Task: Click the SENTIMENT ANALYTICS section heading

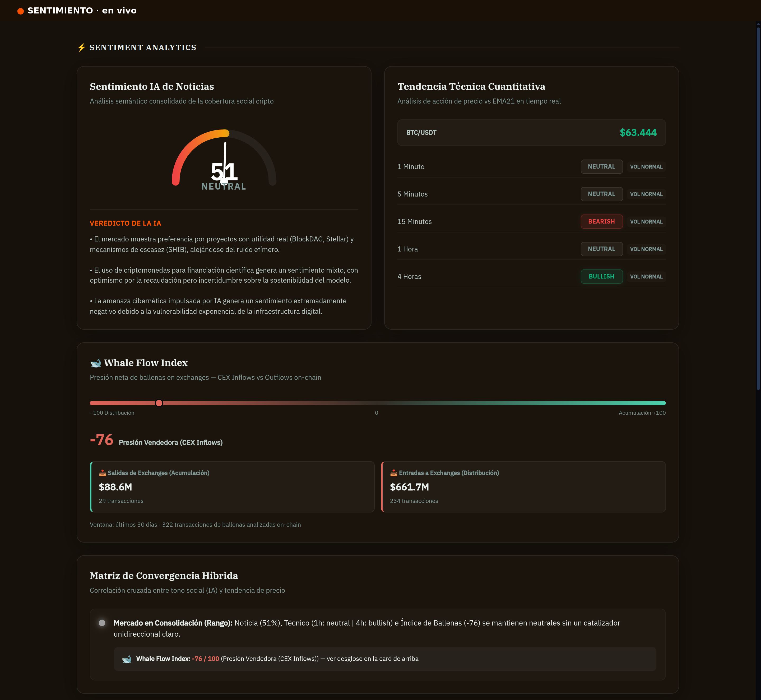Action: tap(142, 48)
